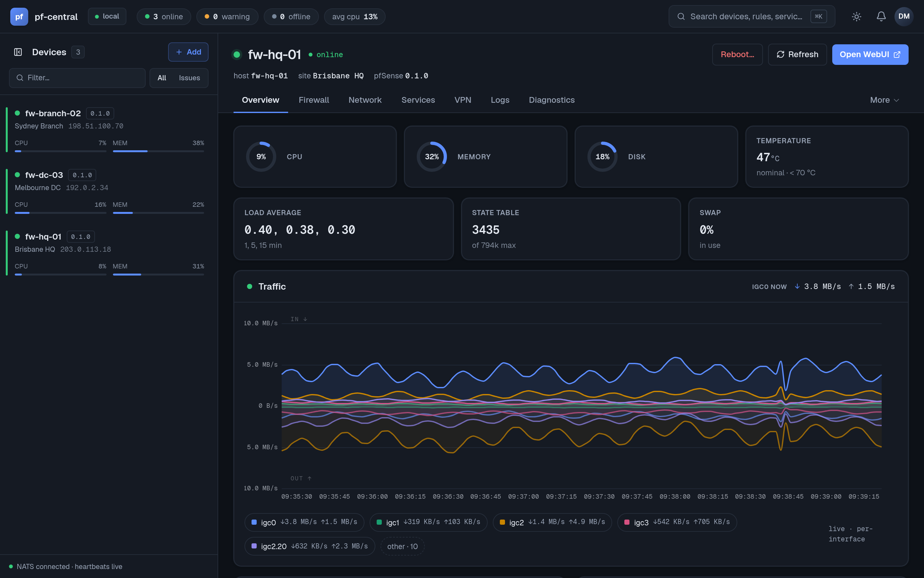This screenshot has height=578, width=924.
Task: Click the ⌘K shortcut badge
Action: [819, 16]
